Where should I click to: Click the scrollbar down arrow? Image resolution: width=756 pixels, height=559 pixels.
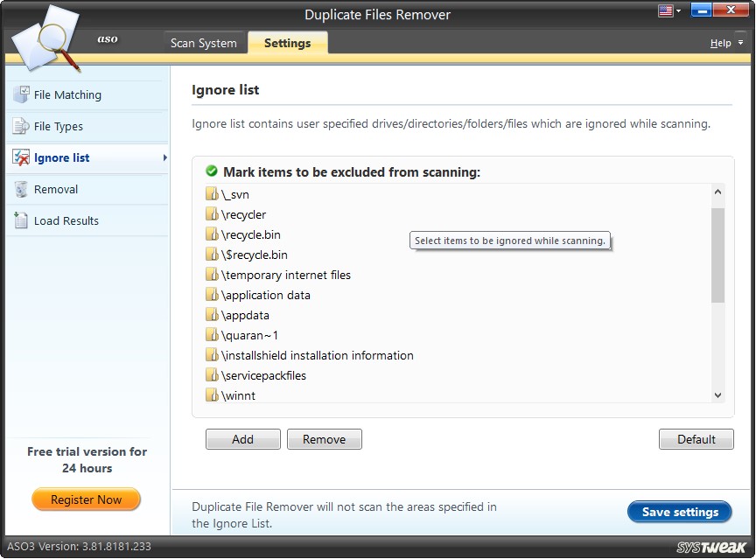click(x=717, y=395)
